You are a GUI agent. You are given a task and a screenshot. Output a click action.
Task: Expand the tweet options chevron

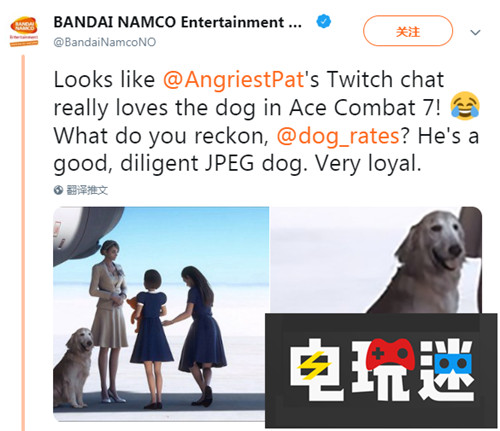coord(475,32)
